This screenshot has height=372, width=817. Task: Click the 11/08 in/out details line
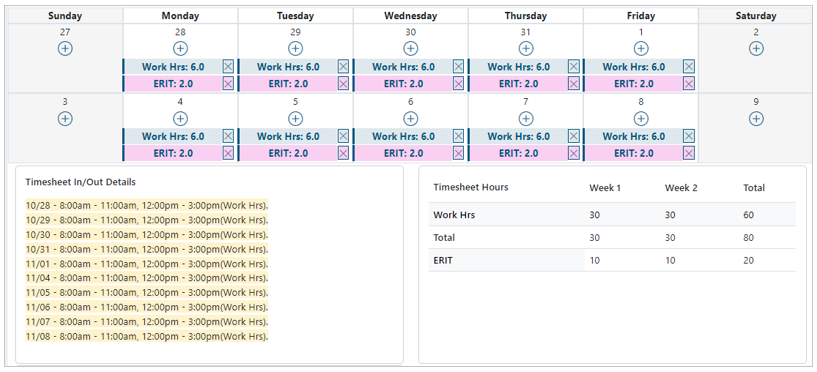point(147,336)
